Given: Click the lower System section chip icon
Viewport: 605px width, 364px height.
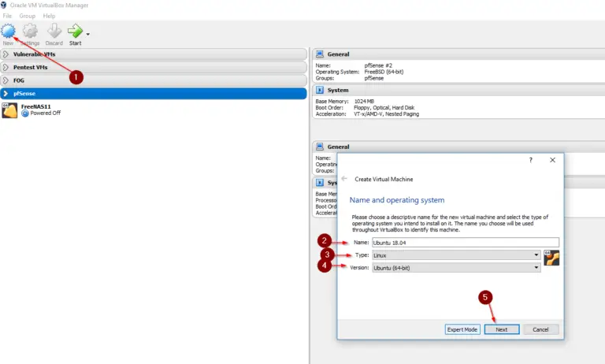Looking at the screenshot, I should coord(320,183).
